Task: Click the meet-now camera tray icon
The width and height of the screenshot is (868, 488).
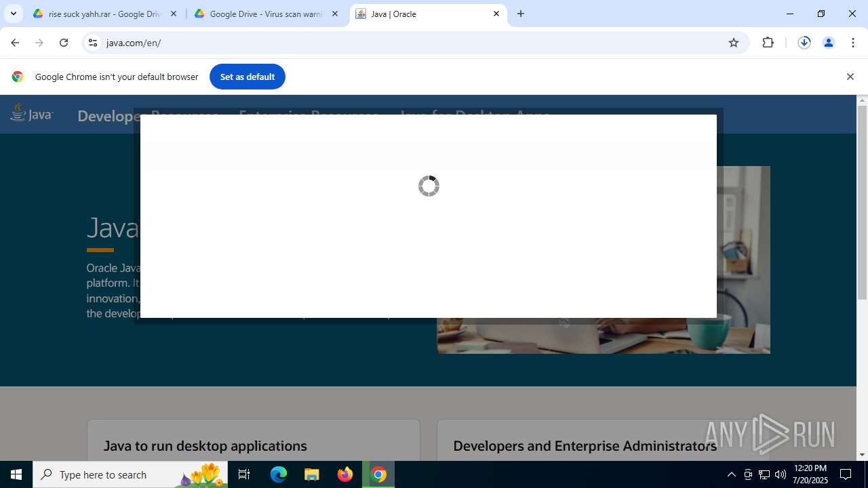Action: 748,474
